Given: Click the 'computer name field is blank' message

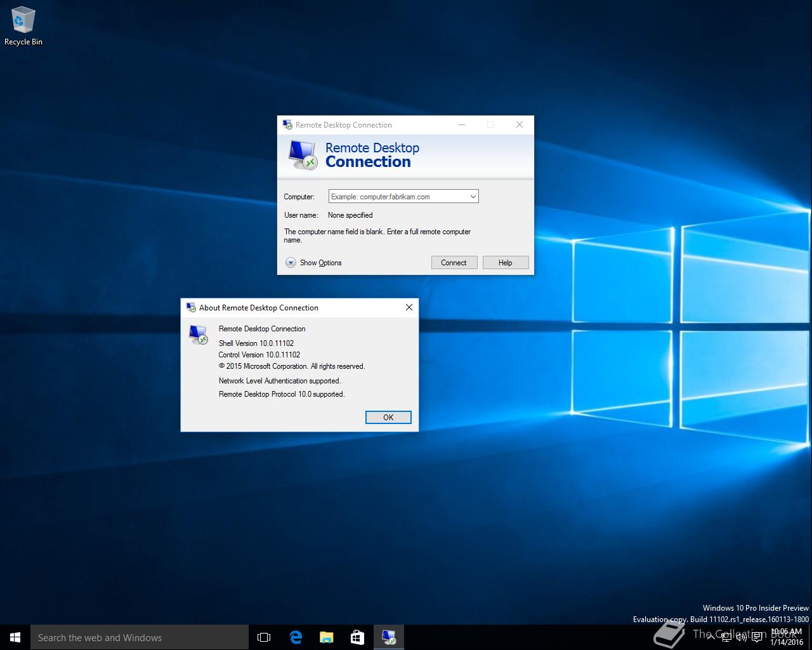Looking at the screenshot, I should [377, 235].
